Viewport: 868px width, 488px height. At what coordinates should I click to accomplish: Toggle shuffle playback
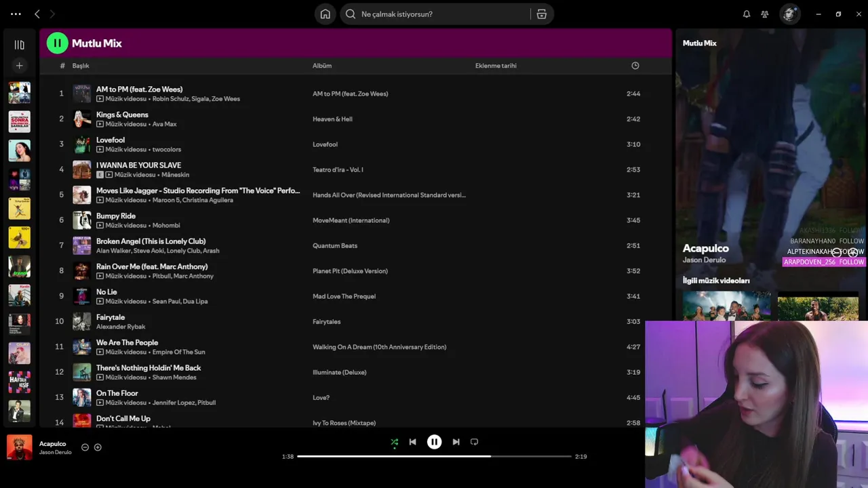(x=395, y=442)
